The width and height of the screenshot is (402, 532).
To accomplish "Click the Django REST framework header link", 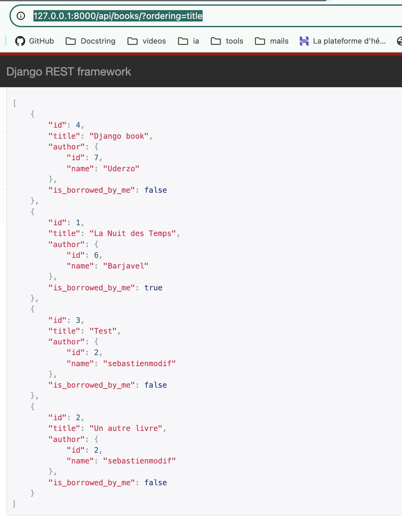I will click(68, 72).
